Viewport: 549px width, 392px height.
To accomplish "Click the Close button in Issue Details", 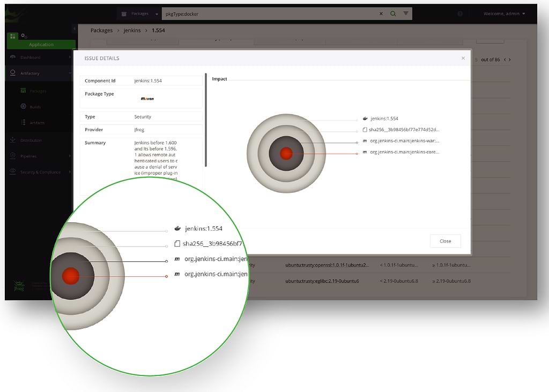I will coord(446,241).
